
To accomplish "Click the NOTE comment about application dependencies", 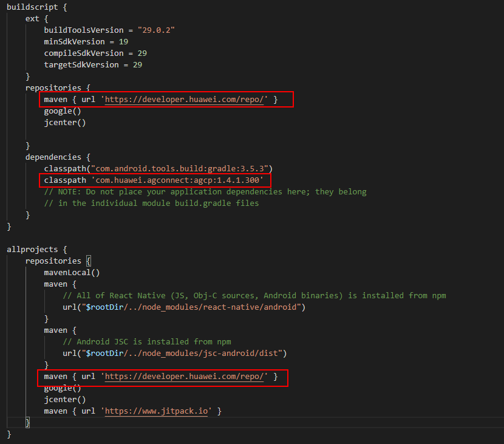I will click(x=205, y=192).
